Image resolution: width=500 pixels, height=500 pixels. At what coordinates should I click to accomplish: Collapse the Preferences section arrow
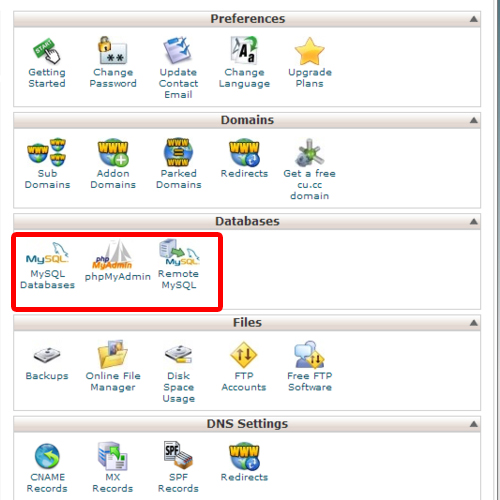point(474,19)
